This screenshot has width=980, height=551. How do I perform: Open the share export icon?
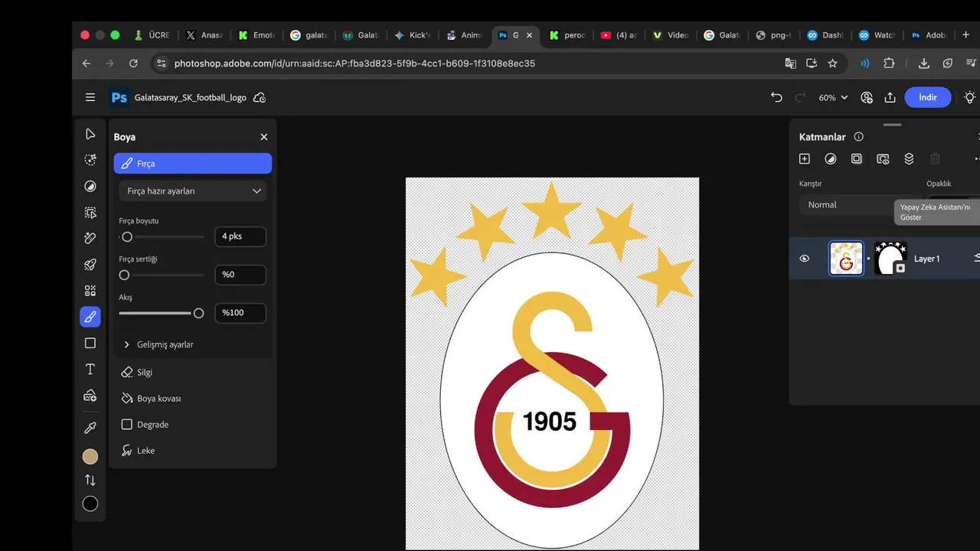(890, 97)
